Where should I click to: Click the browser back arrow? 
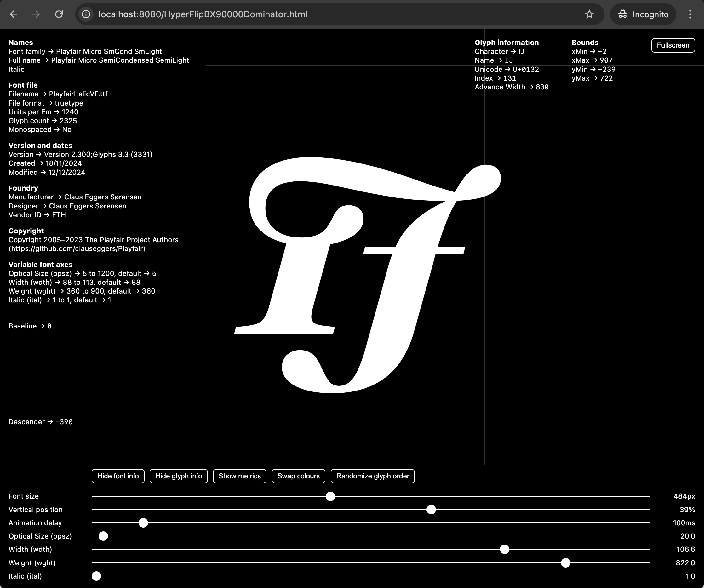14,14
